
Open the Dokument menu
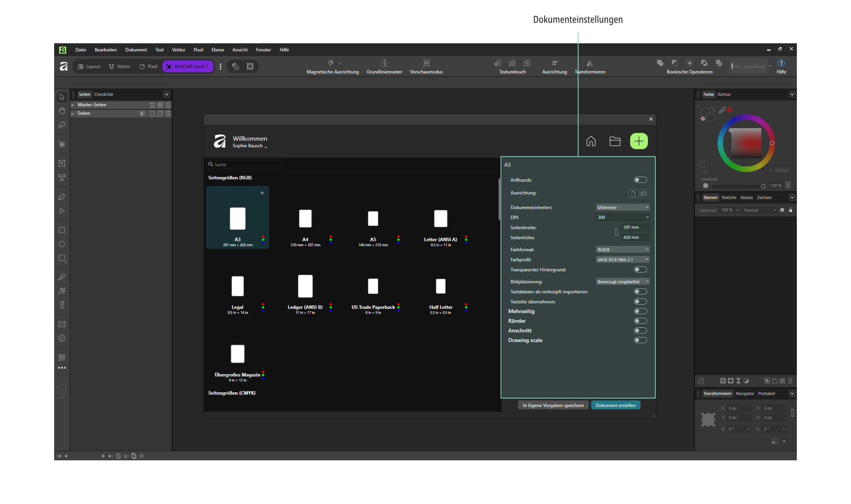[136, 50]
